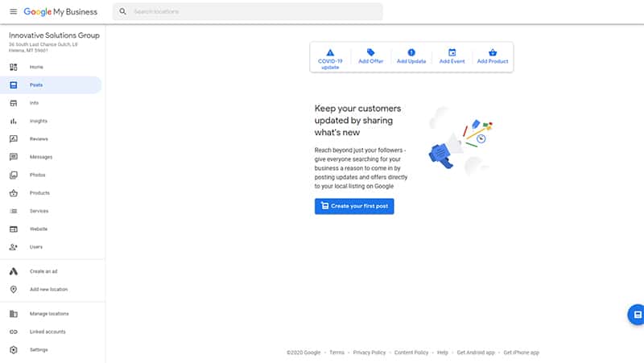Go to Info section

pos(34,103)
